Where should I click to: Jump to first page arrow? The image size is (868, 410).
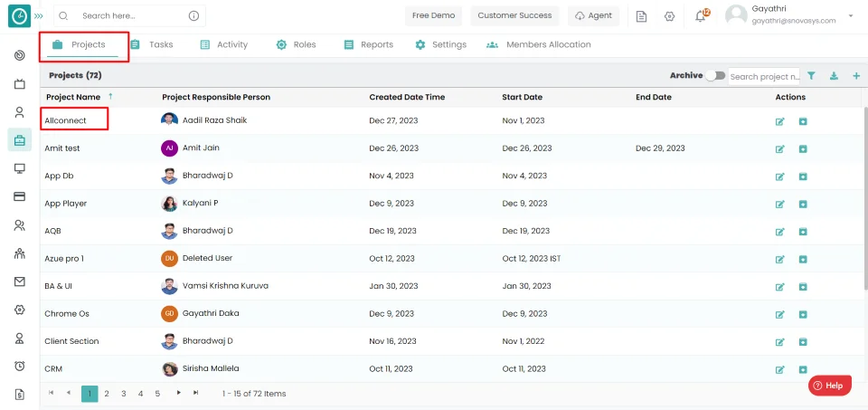(51, 393)
